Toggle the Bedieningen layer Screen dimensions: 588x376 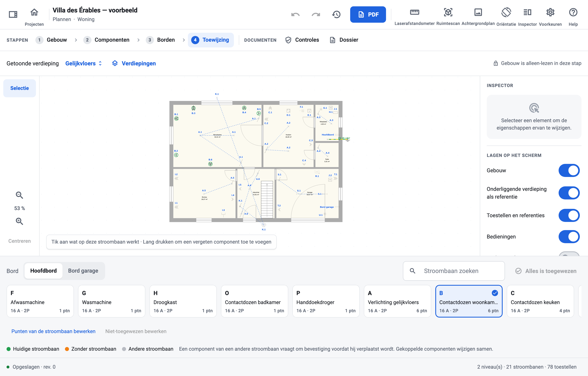569,237
